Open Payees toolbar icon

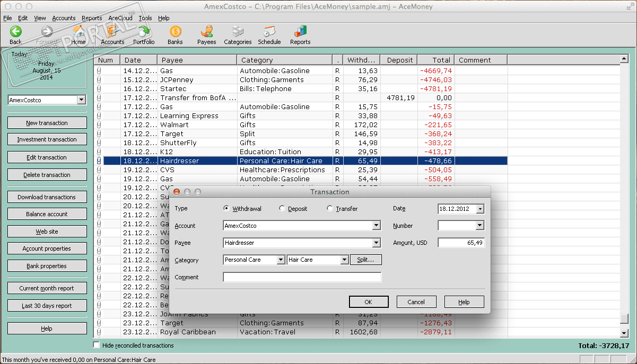pos(206,35)
